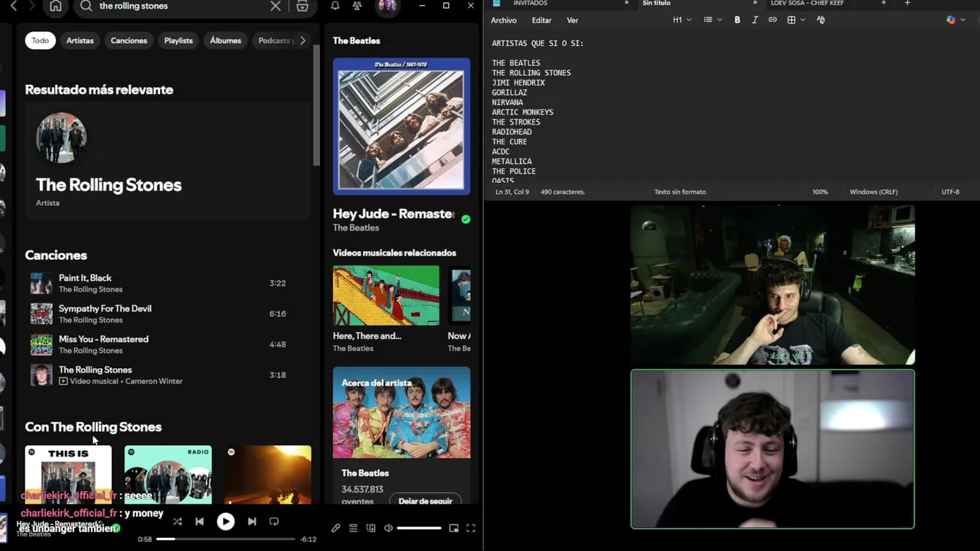The width and height of the screenshot is (980, 551).
Task: Clear the Spotify search query
Action: [x=276, y=6]
